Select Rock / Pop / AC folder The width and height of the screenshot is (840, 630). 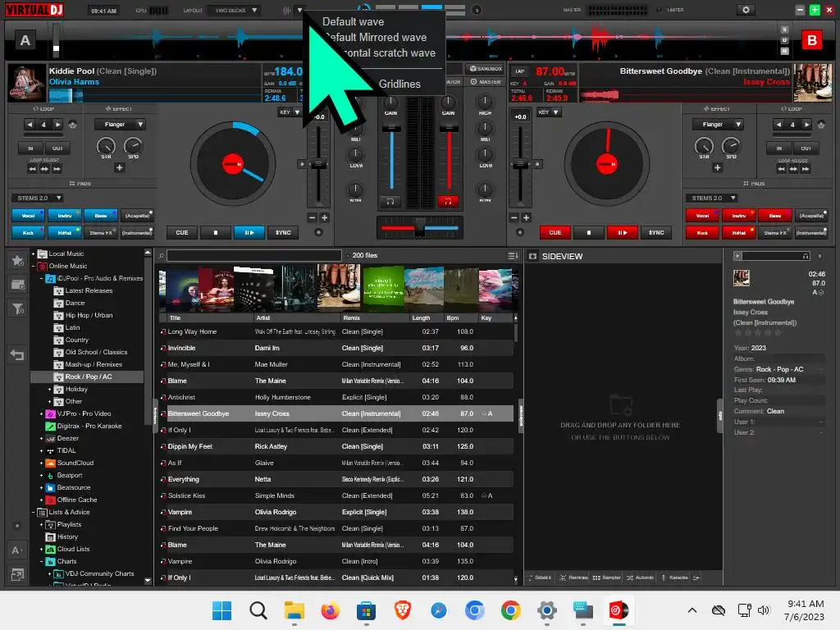(x=89, y=377)
